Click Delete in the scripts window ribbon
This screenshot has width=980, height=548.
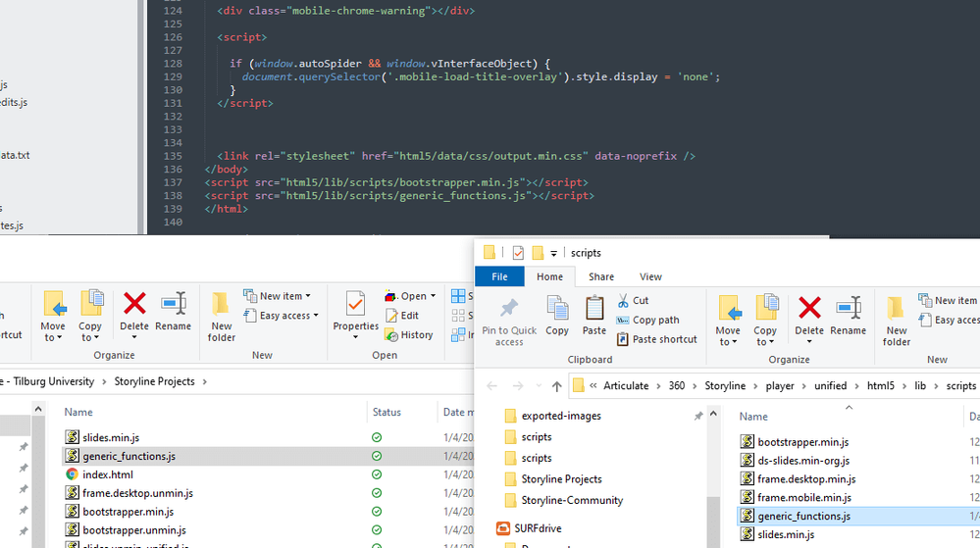[x=808, y=318]
